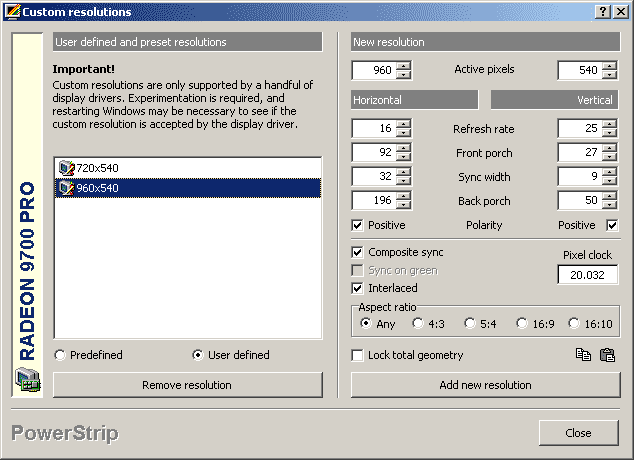634x460 pixels.
Task: Choose the User defined radio button
Action: tap(198, 355)
